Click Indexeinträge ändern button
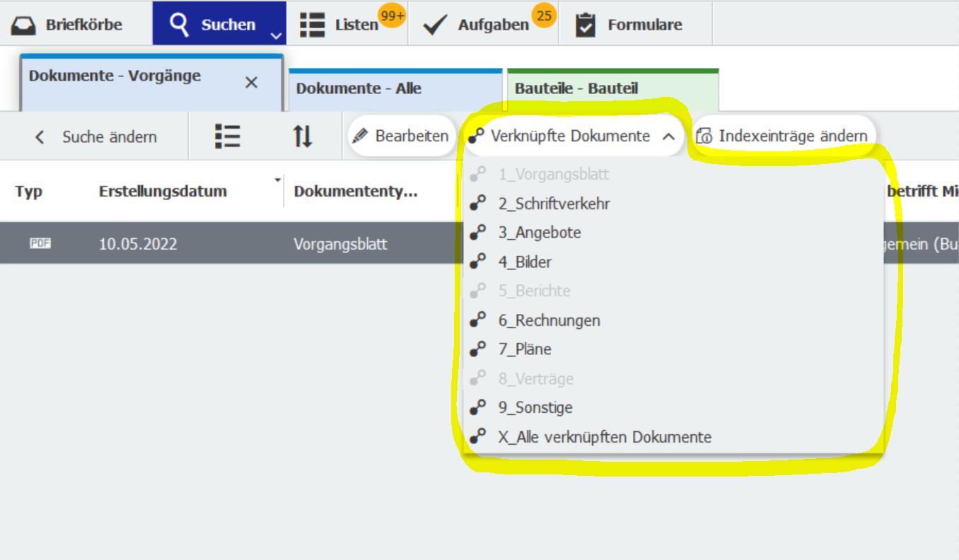Screen dimensions: 959x560 (782, 136)
